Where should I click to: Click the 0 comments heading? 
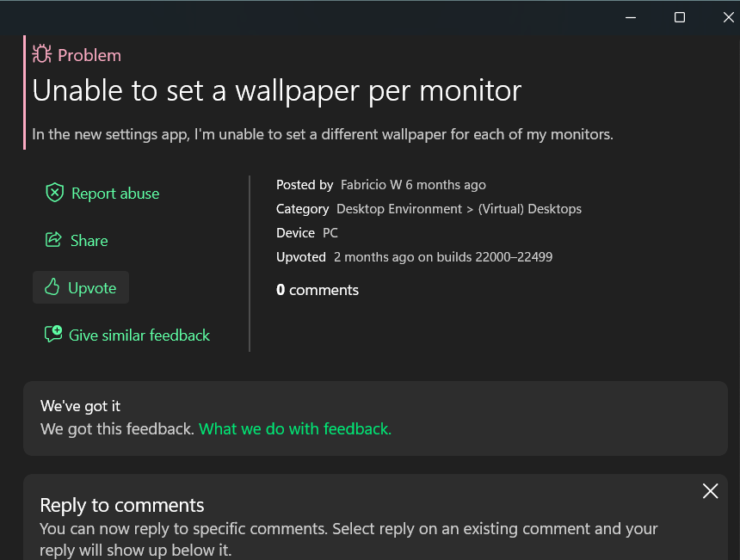(x=318, y=290)
